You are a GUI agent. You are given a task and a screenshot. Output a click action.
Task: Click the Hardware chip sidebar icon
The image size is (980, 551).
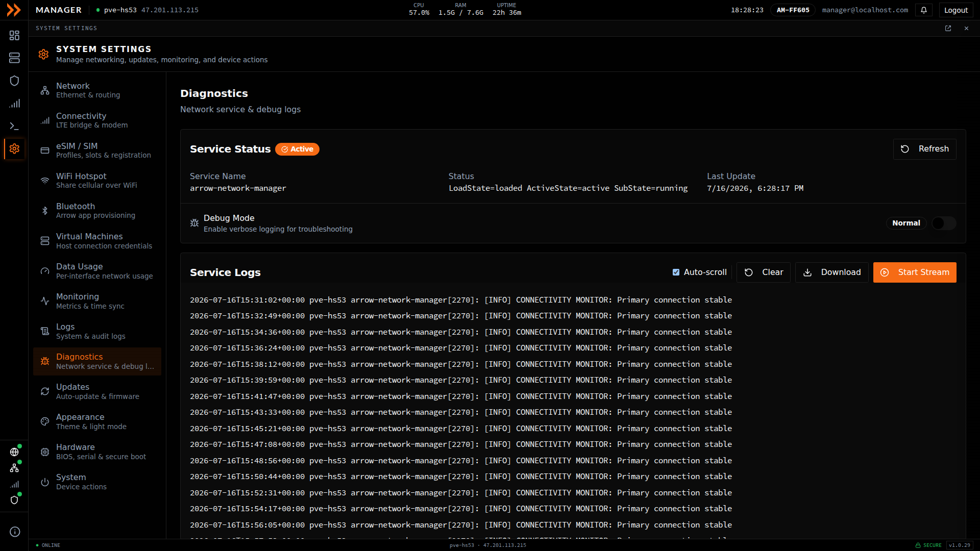(45, 452)
